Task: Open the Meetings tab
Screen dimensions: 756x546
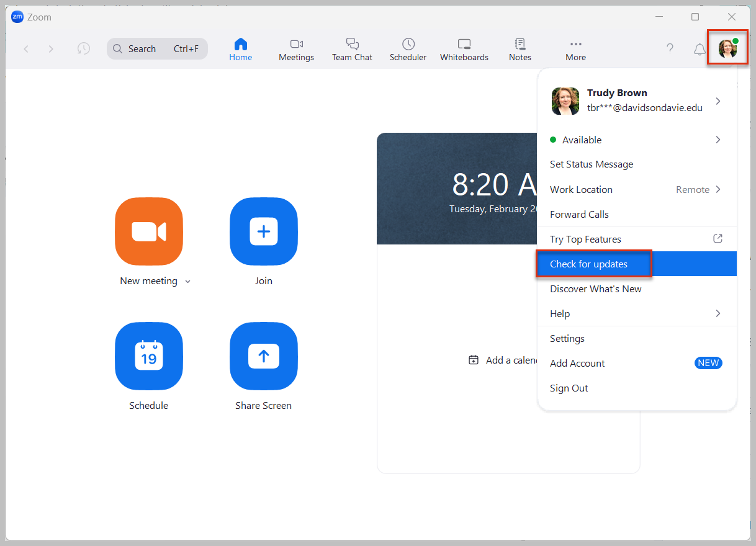Action: (x=296, y=50)
